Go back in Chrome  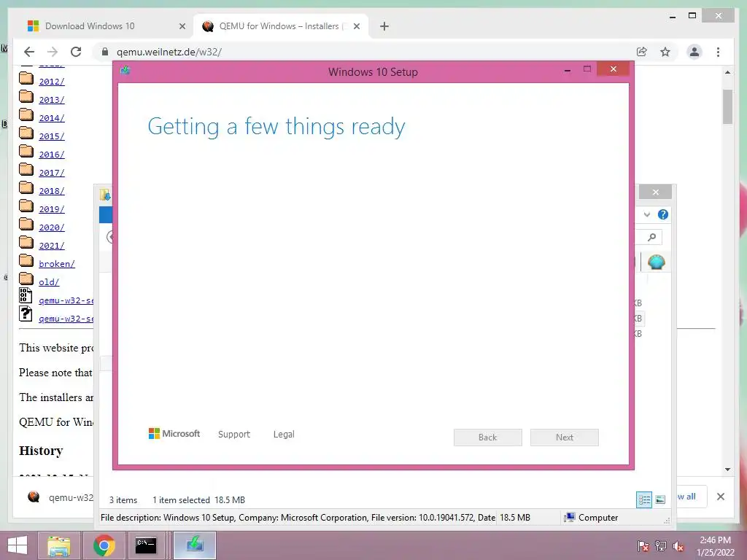click(29, 52)
